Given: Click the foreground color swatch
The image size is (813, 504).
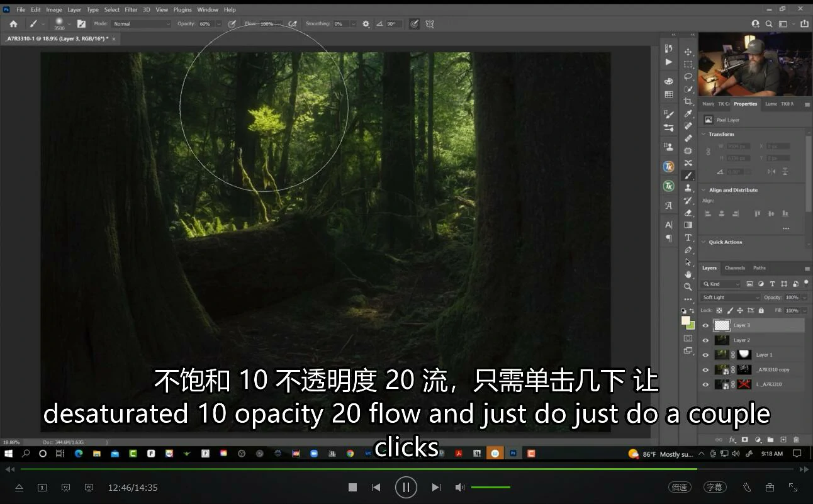Looking at the screenshot, I should click(x=685, y=320).
